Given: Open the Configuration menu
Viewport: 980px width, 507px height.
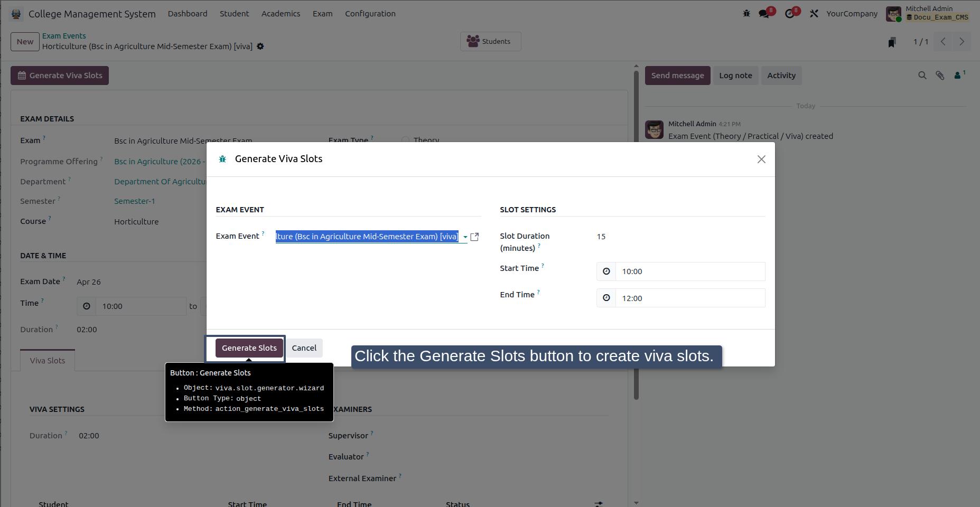Looking at the screenshot, I should tap(370, 14).
